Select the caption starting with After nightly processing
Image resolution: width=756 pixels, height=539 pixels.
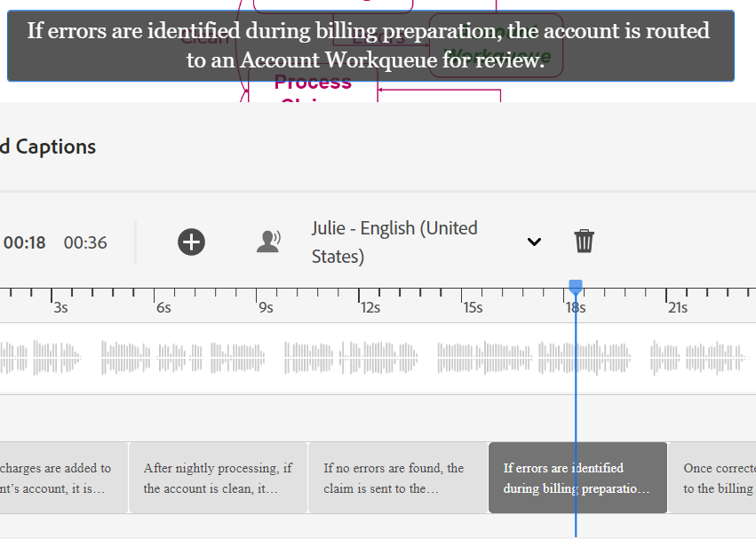[218, 478]
